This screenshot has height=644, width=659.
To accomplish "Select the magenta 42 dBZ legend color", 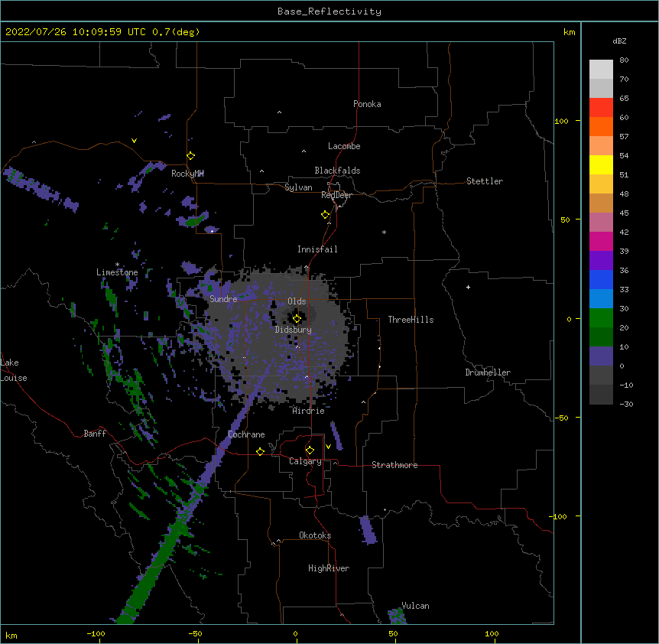I will [x=601, y=241].
